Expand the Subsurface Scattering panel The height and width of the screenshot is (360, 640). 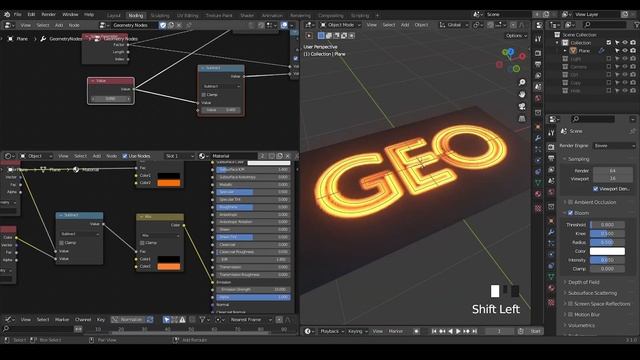click(592, 293)
